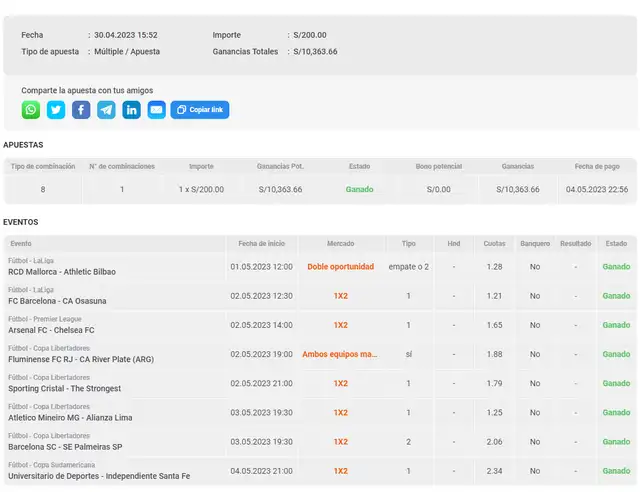Click the Bono potencial column header
Screen dimensions: 640x492
coord(439,167)
